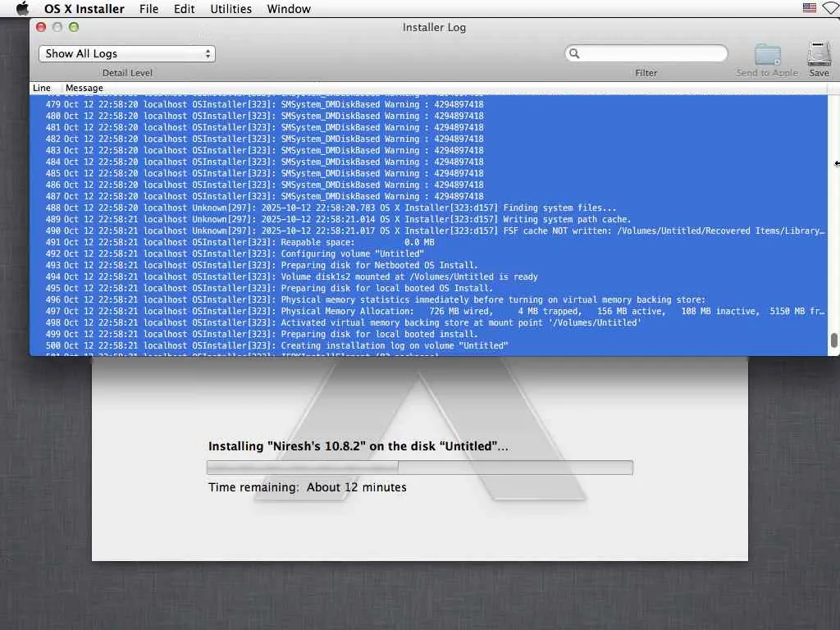
Task: Click the Line column header
Action: (x=42, y=88)
